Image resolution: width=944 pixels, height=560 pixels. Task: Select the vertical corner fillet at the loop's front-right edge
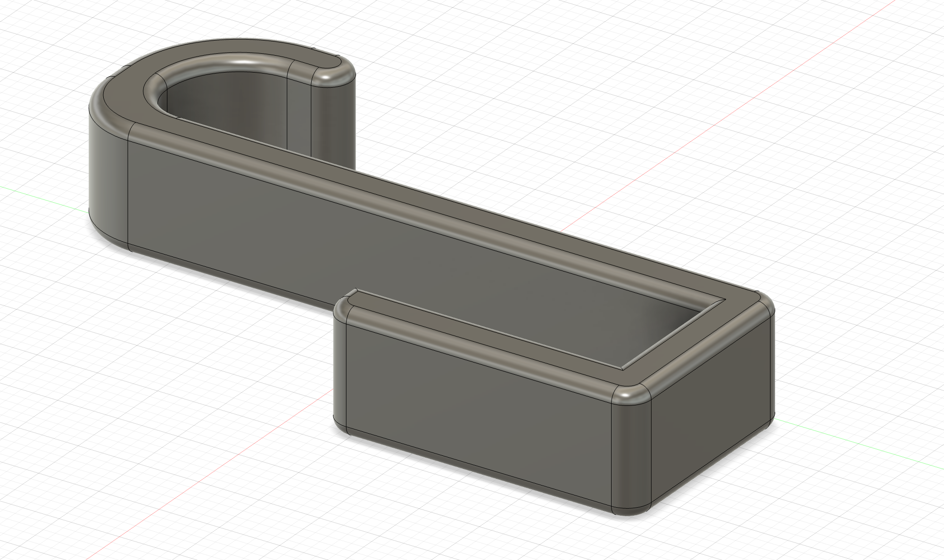[x=632, y=455]
